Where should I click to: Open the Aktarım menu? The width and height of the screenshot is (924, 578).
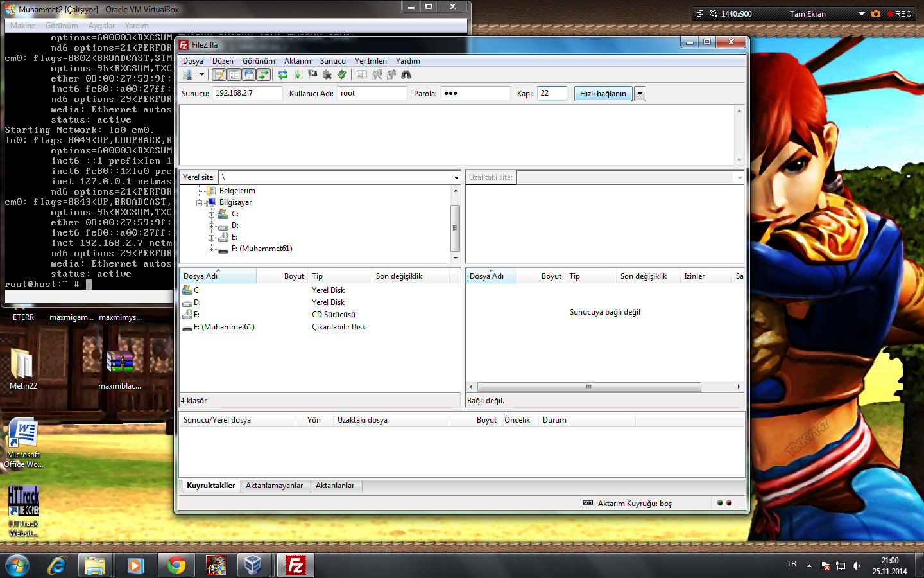click(x=298, y=61)
